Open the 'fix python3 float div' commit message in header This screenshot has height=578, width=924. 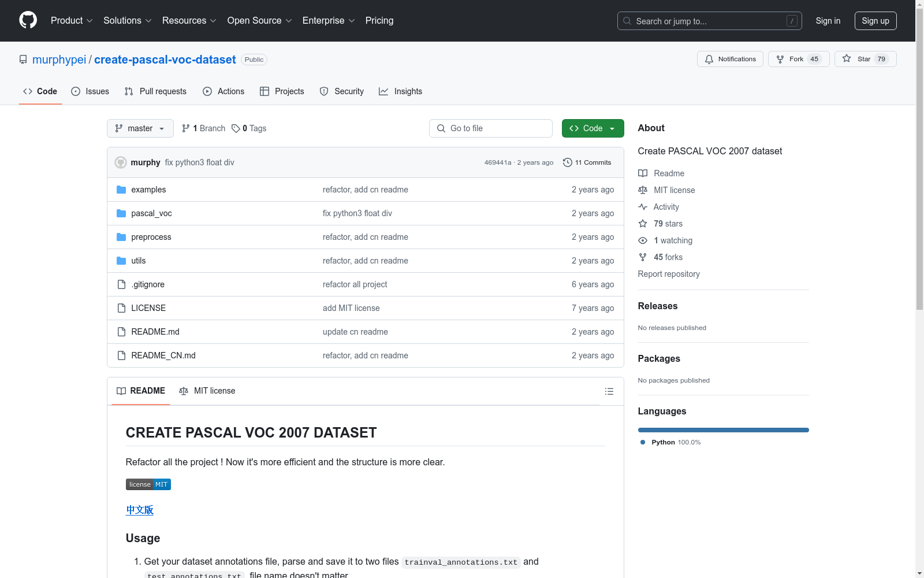200,162
